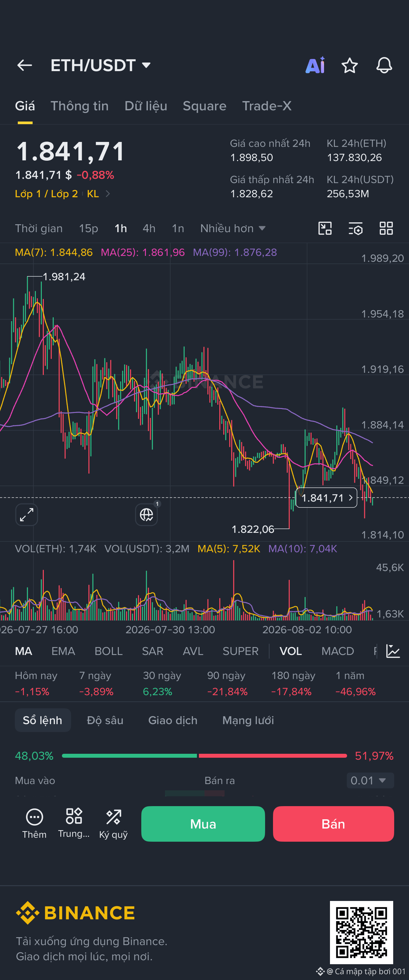Screen dimensions: 409x980
Task: Open the price alert bell
Action: point(384,66)
